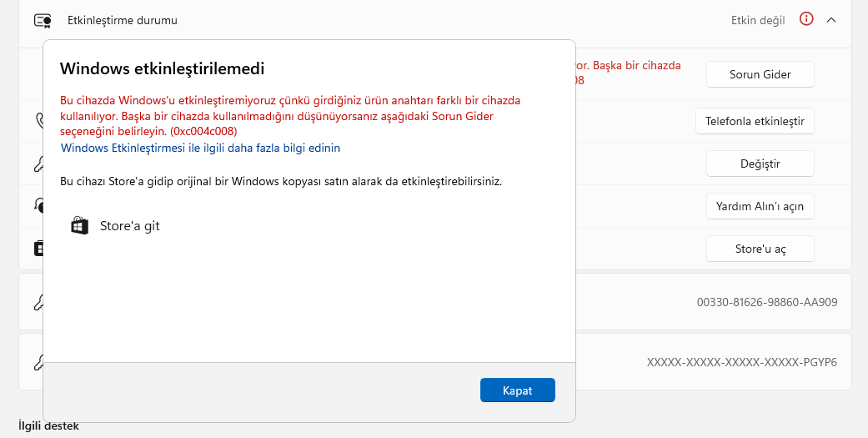
Task: Click the Store bag icon in the dialog
Action: tap(80, 226)
